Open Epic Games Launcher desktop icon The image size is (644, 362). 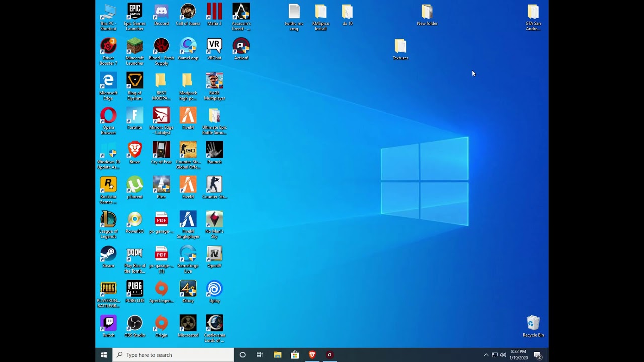click(x=135, y=17)
